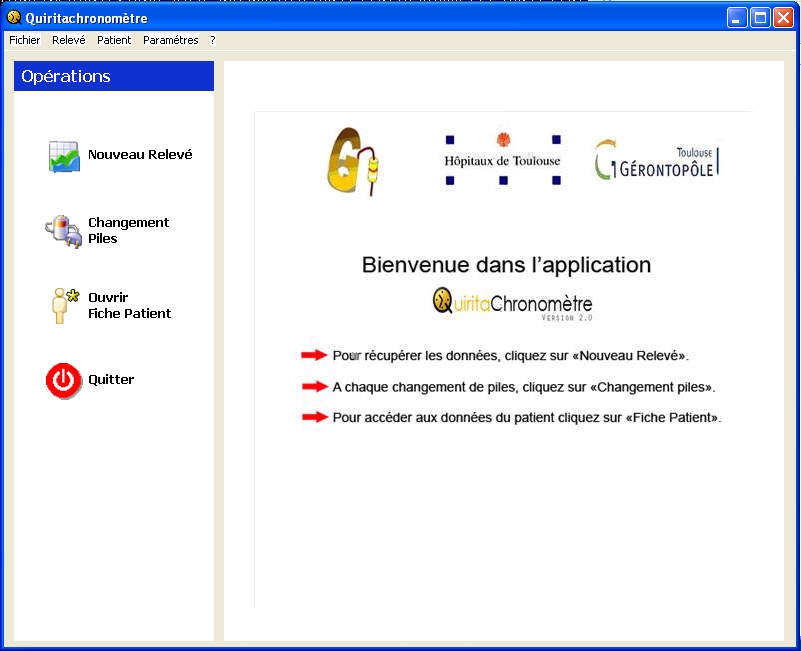The image size is (801, 651).
Task: Select the Ouvrir Fiche Patient text label
Action: click(x=129, y=305)
